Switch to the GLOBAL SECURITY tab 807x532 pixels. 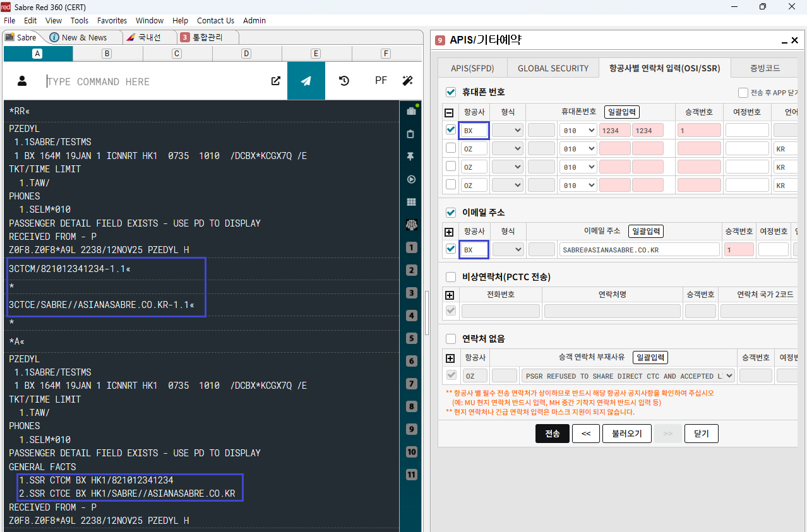click(x=553, y=68)
